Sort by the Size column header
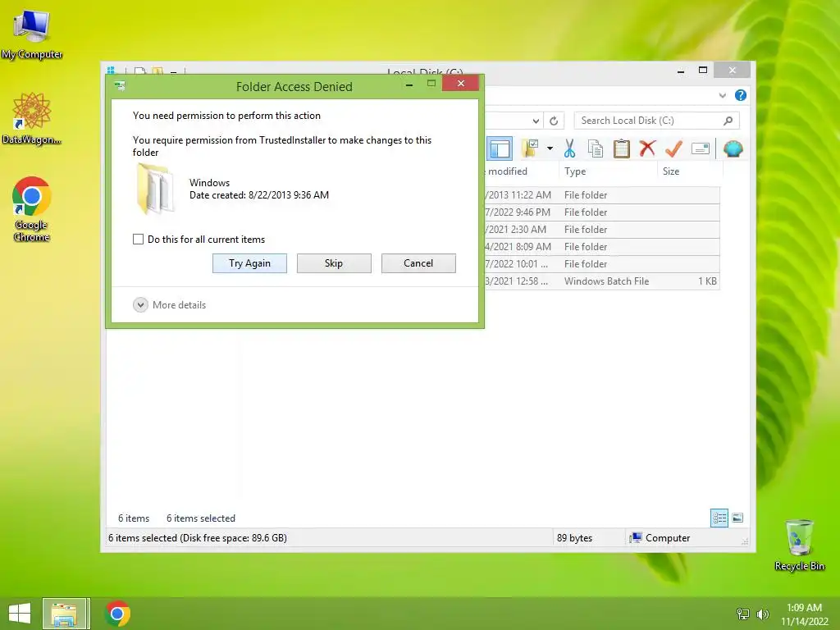The height and width of the screenshot is (630, 840). point(690,171)
